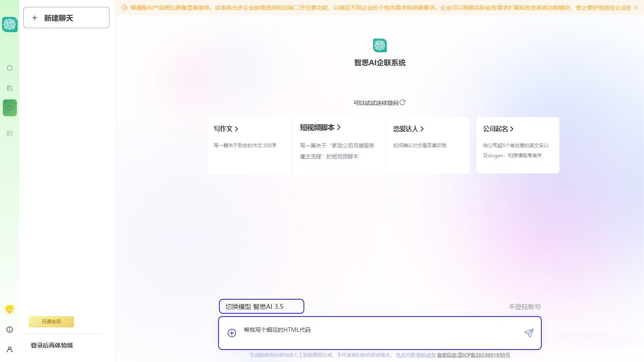Select the 给公司起5个有创意的英文名 prompt text

pyautogui.click(x=516, y=150)
